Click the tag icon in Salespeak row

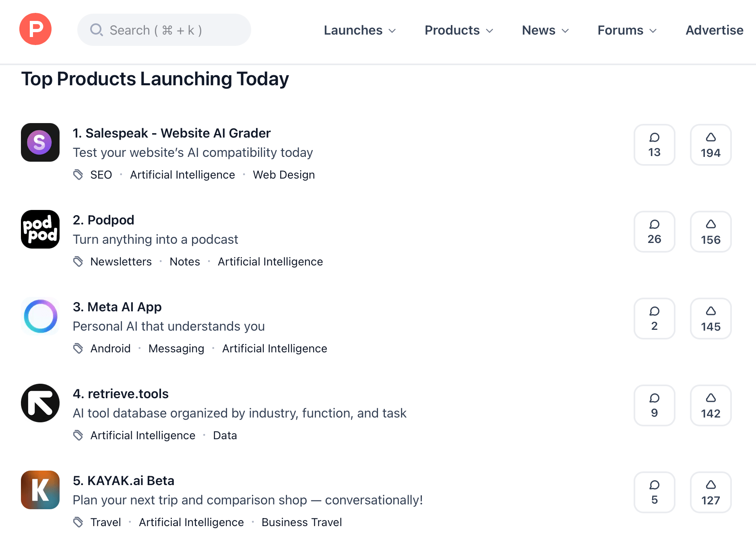78,175
